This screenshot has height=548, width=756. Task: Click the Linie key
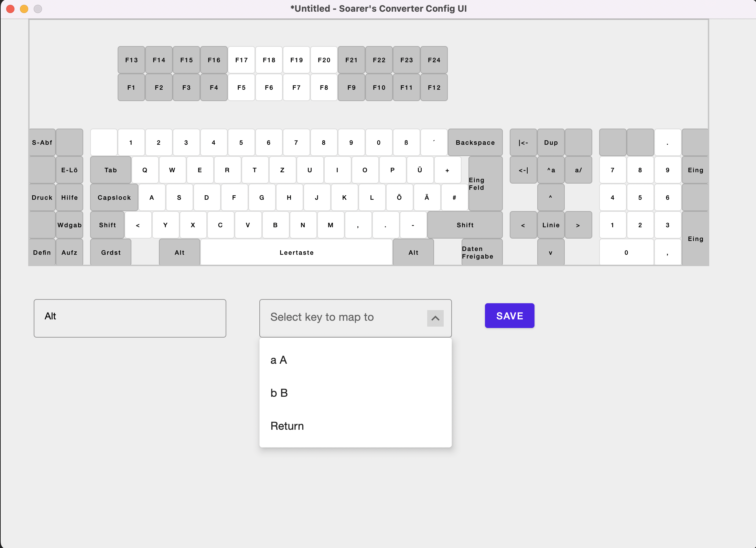pos(551,225)
